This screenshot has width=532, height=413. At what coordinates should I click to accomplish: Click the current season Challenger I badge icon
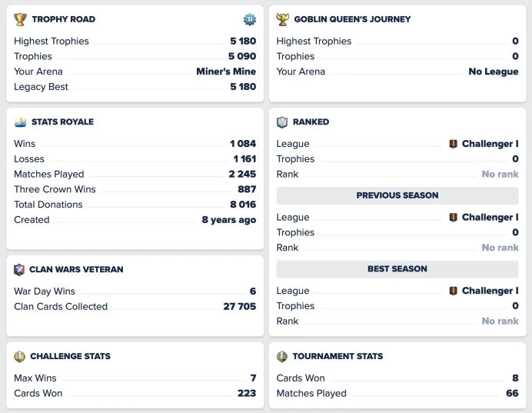click(453, 144)
